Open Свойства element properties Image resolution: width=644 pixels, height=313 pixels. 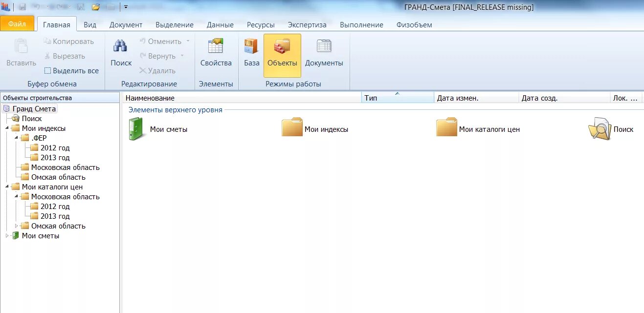pyautogui.click(x=216, y=53)
